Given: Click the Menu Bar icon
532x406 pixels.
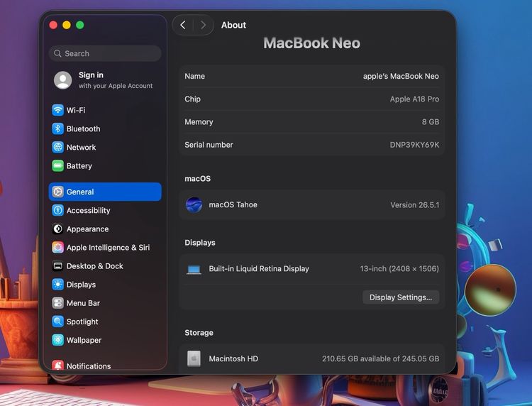Looking at the screenshot, I should click(x=57, y=303).
